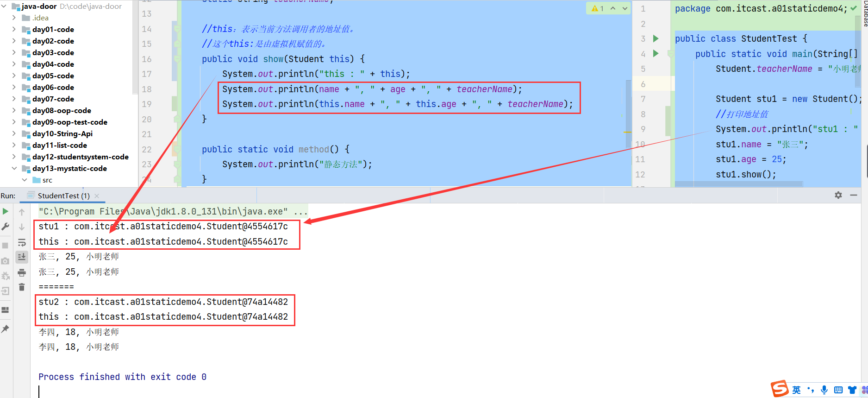The image size is (868, 398).
Task: Open the Sogou soft keyboard icon
Action: pos(838,390)
